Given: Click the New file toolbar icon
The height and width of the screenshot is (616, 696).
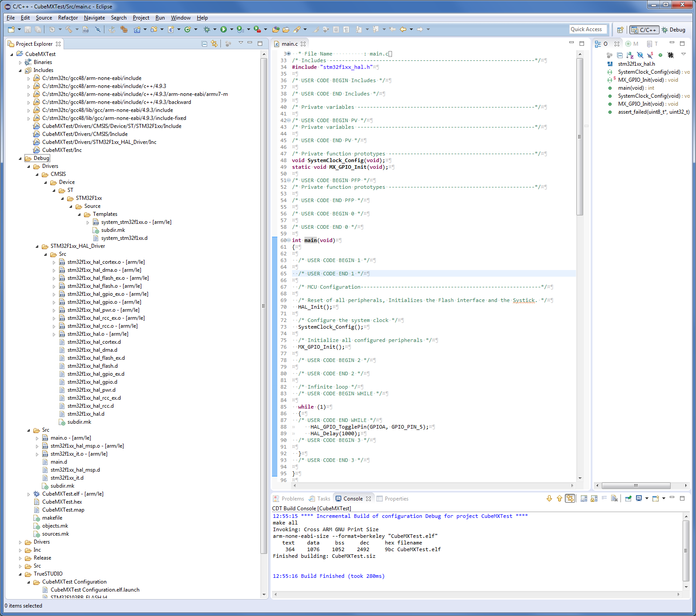Looking at the screenshot, I should point(11,29).
